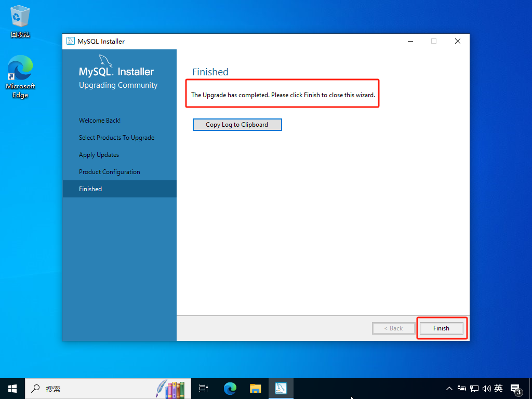
Task: Open the Recycle Bin desktop icon
Action: (x=20, y=21)
